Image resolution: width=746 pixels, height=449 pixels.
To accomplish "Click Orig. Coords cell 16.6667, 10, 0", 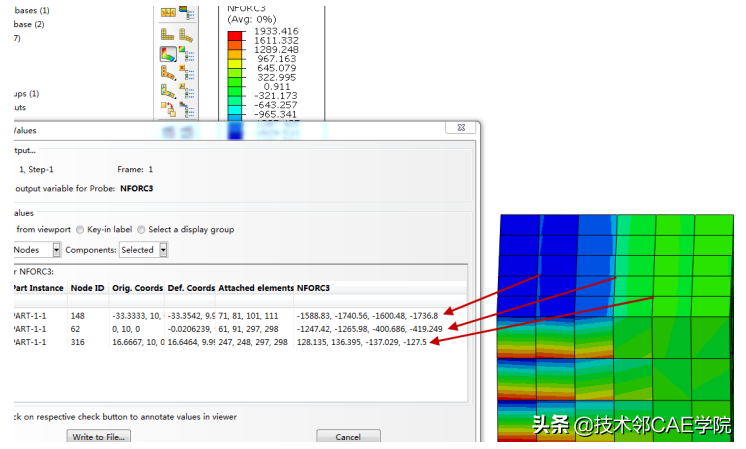I will pos(138,342).
